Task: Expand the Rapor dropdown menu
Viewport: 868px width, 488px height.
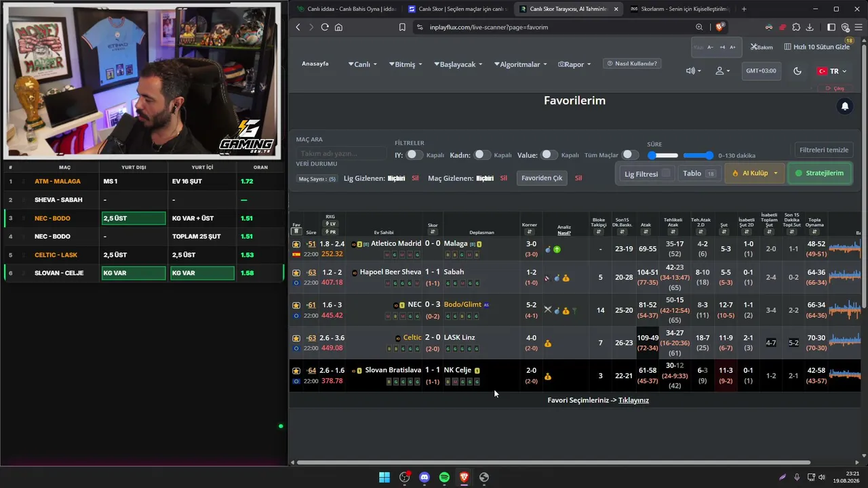Action: [574, 64]
